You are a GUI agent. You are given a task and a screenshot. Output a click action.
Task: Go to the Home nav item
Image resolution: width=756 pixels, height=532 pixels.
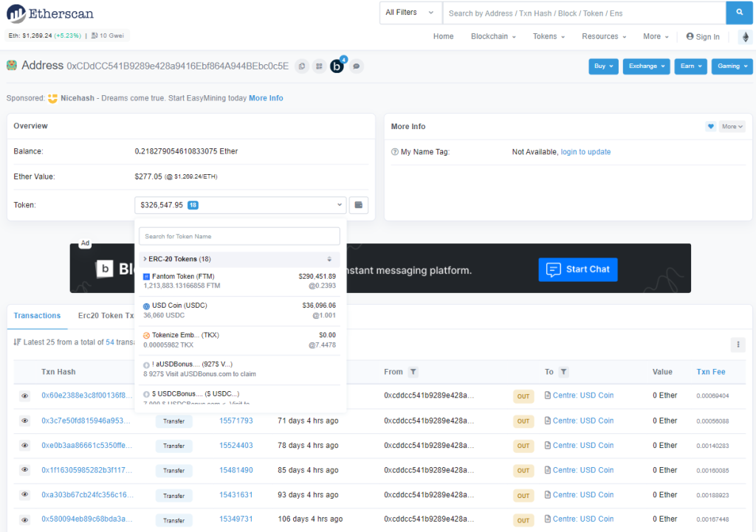(443, 37)
